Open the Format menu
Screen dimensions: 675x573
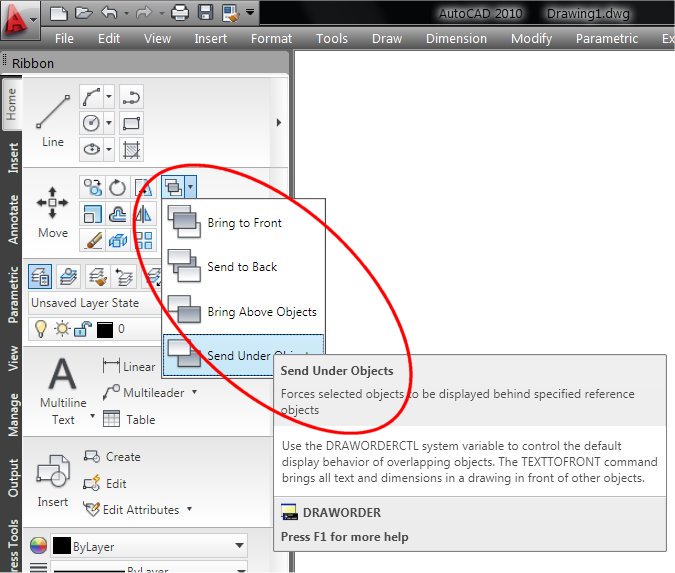tap(271, 39)
